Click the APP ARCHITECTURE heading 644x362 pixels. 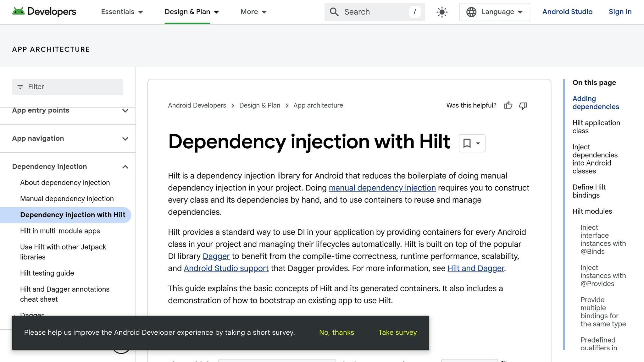click(51, 49)
